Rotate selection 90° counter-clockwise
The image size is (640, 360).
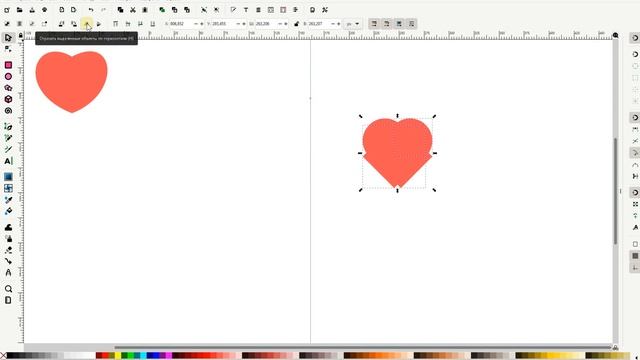tap(61, 24)
